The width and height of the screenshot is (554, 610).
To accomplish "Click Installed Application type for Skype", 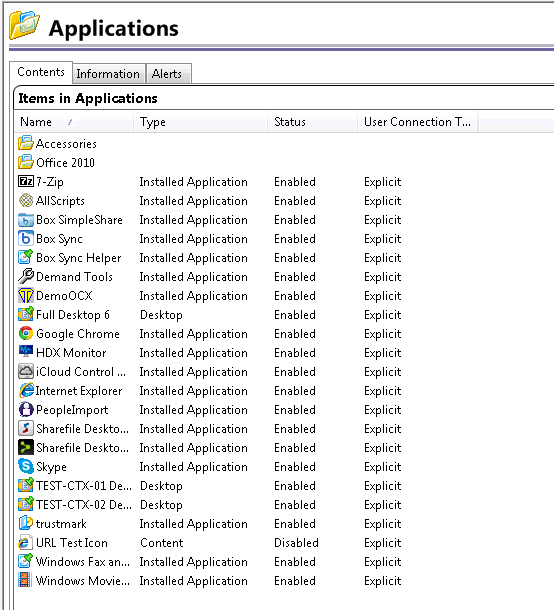I will tap(193, 467).
